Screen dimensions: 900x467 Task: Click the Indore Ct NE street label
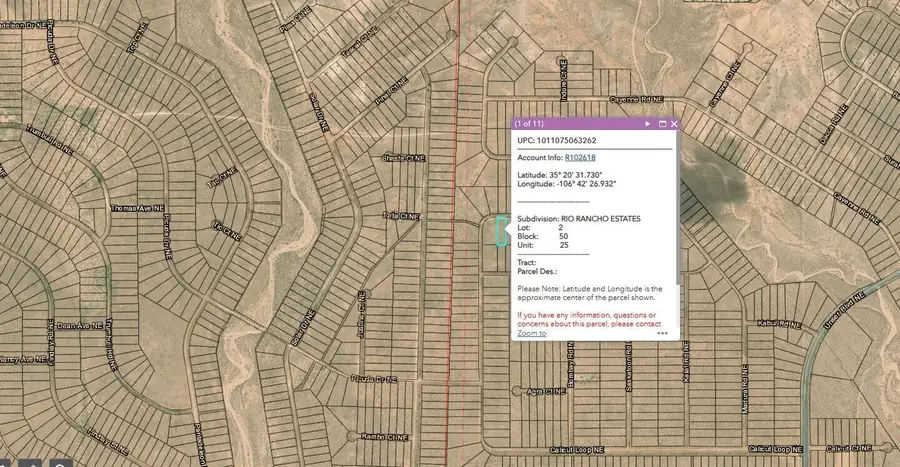[x=564, y=80]
